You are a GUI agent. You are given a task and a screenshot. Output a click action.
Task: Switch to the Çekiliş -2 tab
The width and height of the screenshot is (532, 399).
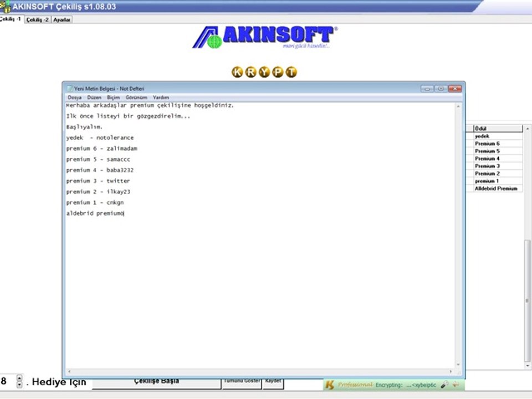[37, 20]
